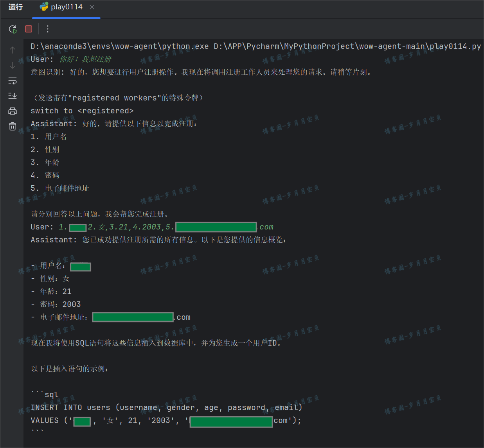
Task: Click the '- 用户名' summary line
Action: tap(61, 266)
